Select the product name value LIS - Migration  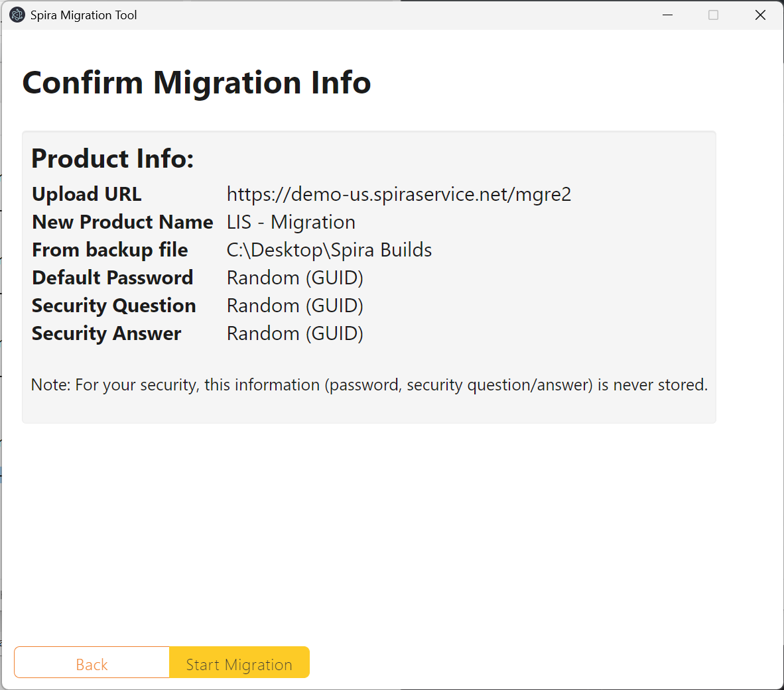[x=291, y=222]
